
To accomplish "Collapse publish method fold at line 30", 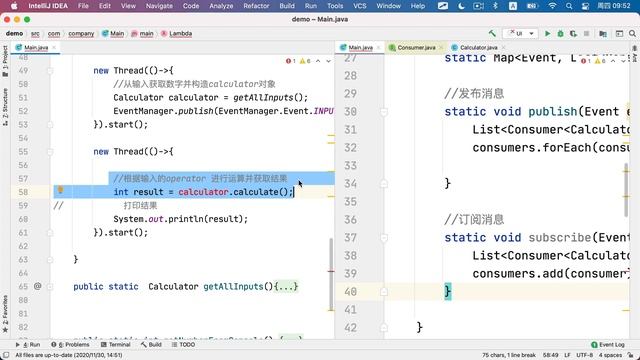I will tap(384, 111).
